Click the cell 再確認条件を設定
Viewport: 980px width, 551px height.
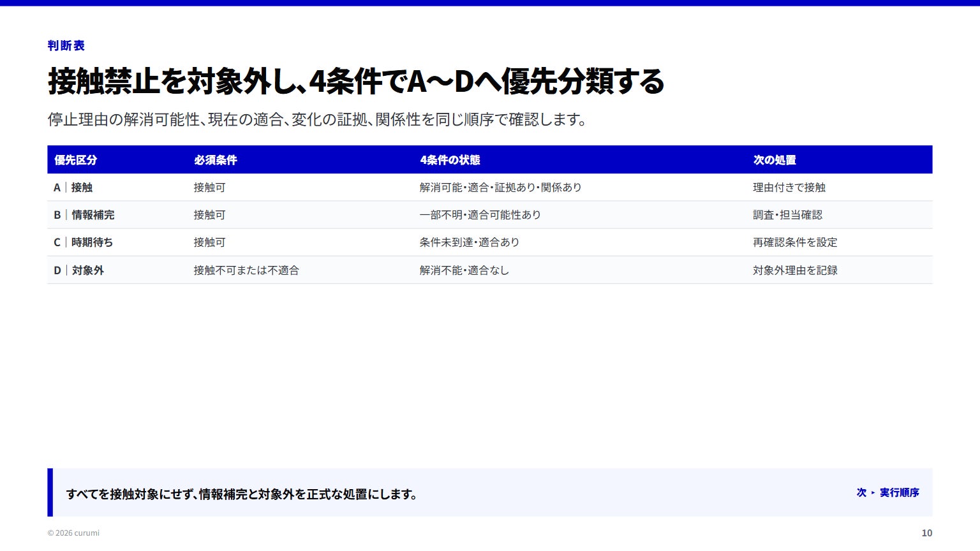point(795,242)
